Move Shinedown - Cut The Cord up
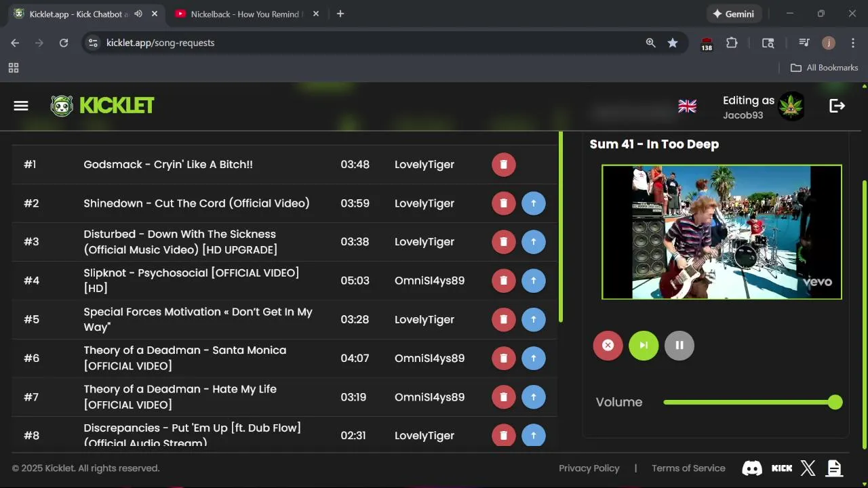 coord(534,203)
